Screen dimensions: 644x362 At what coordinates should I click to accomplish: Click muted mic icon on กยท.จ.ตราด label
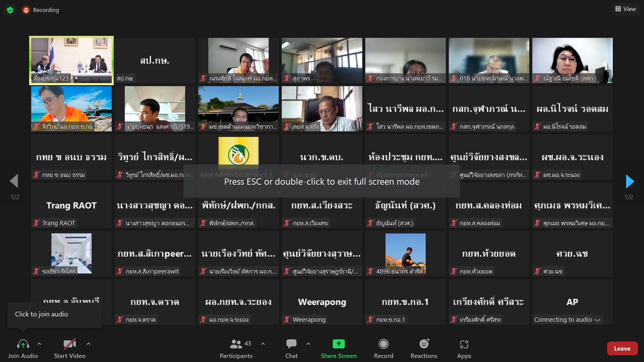pos(120,319)
